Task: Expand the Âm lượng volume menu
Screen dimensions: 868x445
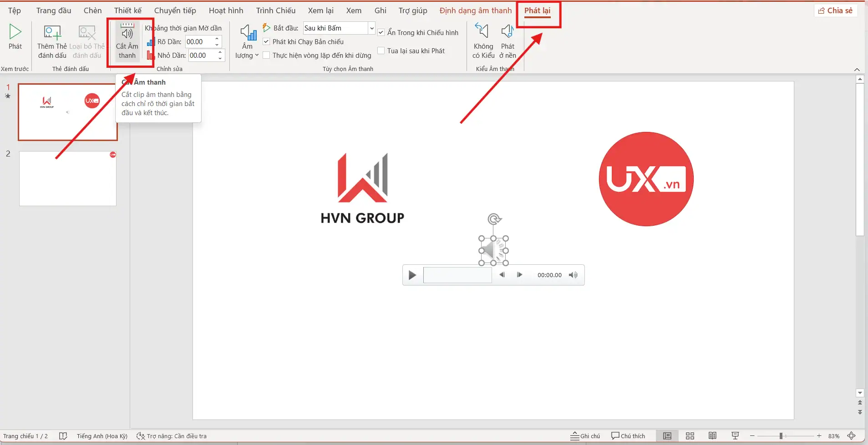Action: [247, 42]
